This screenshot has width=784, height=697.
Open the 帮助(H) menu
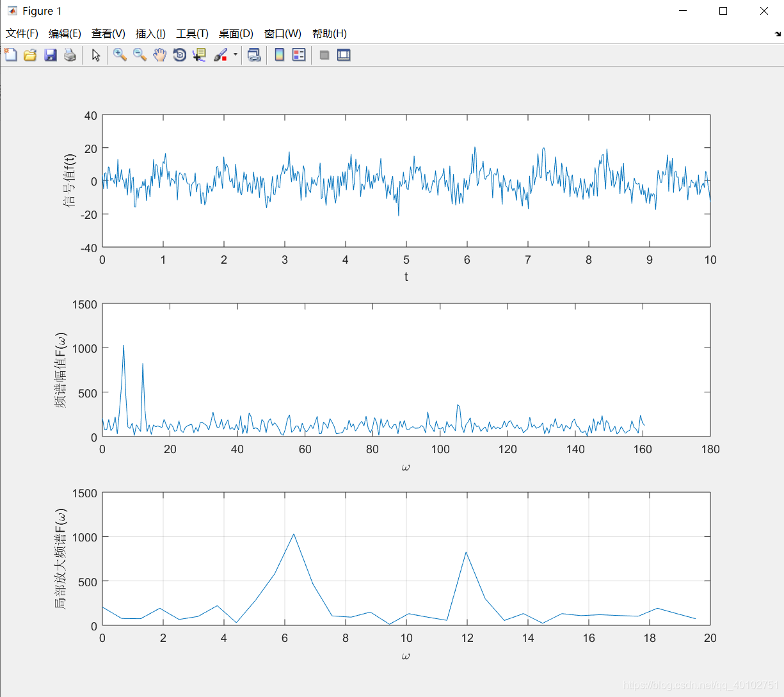pyautogui.click(x=329, y=33)
